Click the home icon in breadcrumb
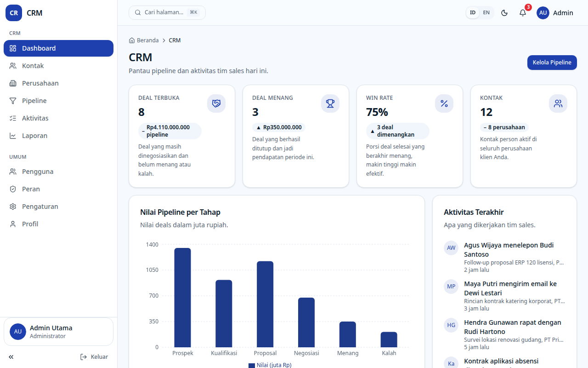Viewport: 588px width, 368px height. coord(132,40)
